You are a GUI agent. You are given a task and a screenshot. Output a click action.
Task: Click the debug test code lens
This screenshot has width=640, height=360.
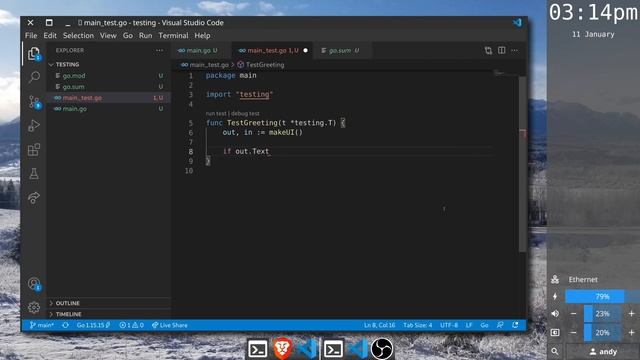(x=245, y=113)
